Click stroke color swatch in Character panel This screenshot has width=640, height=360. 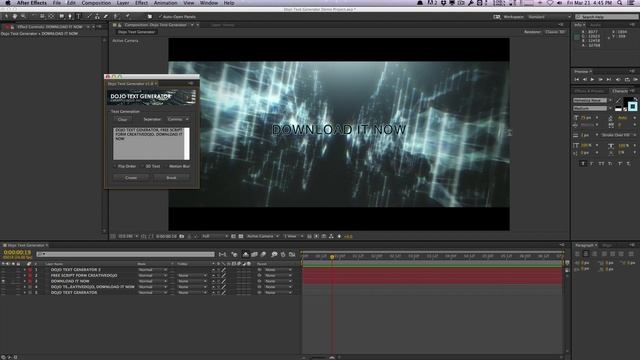pyautogui.click(x=632, y=107)
